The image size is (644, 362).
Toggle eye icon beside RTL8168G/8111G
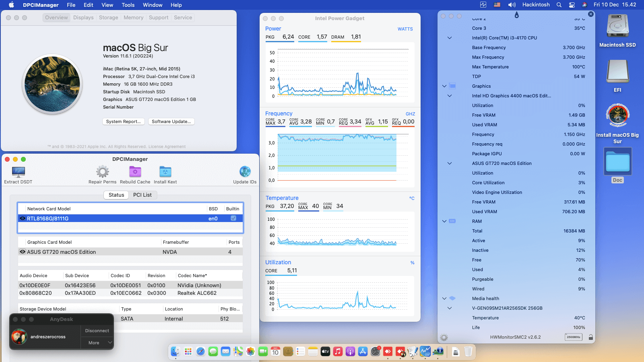(23, 218)
